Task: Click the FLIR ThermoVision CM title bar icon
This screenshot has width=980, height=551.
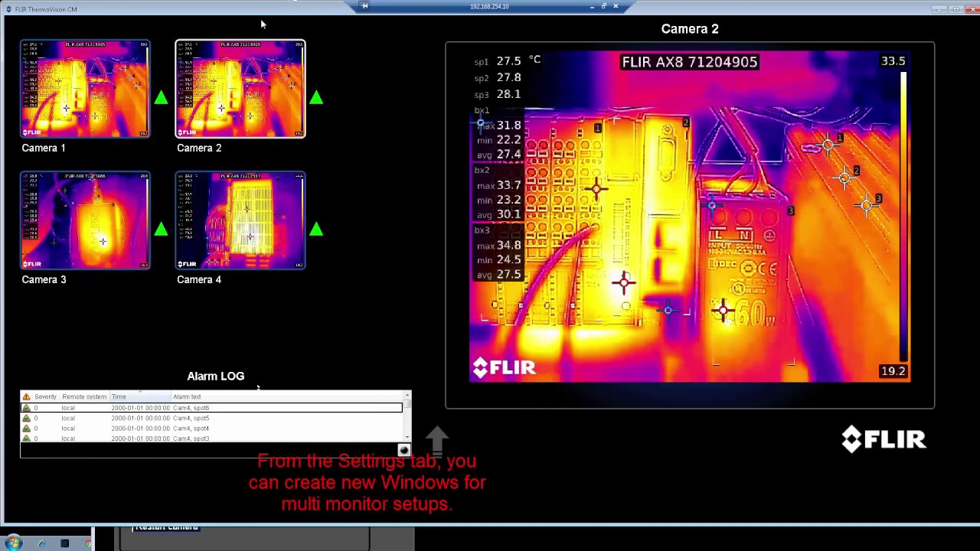Action: (x=8, y=9)
